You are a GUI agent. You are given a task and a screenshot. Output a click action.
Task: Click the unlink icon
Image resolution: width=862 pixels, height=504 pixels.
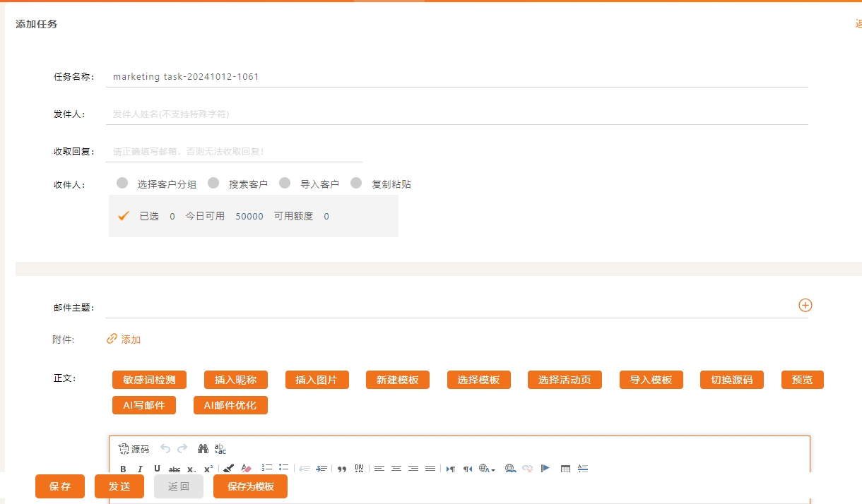(527, 468)
